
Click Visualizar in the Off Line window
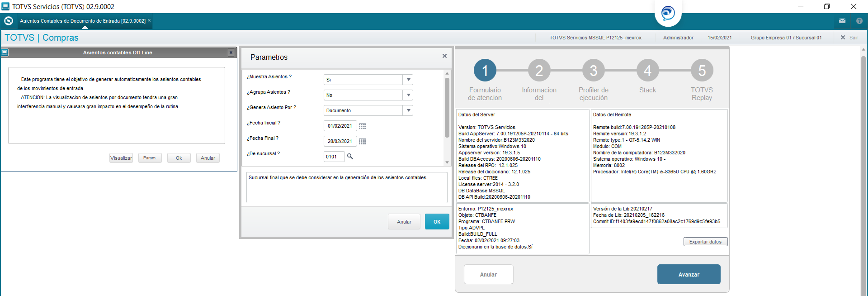click(x=121, y=158)
